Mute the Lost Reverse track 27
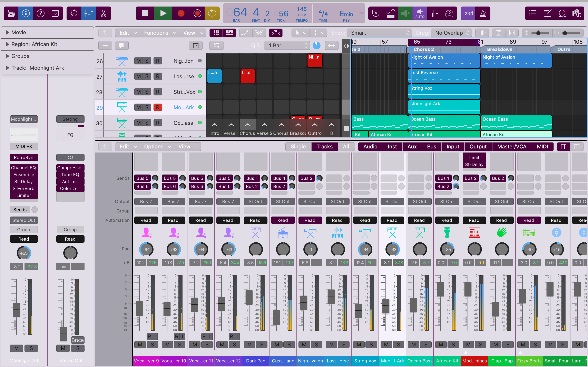Image resolution: width=588 pixels, height=367 pixels. coord(138,76)
